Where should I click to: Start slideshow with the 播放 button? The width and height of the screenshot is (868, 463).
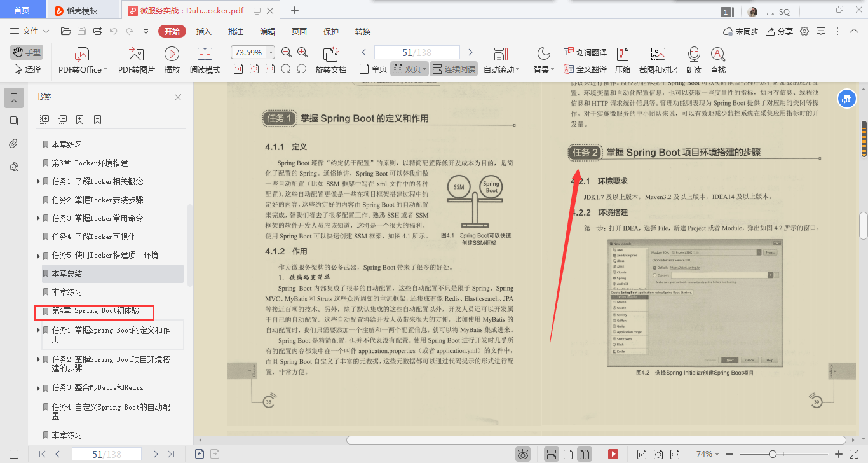pos(172,61)
